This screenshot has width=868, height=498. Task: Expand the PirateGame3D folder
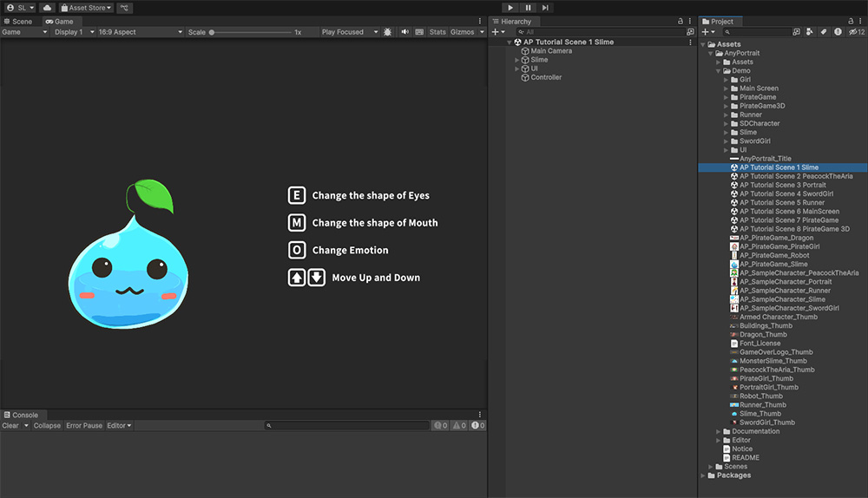tap(727, 106)
